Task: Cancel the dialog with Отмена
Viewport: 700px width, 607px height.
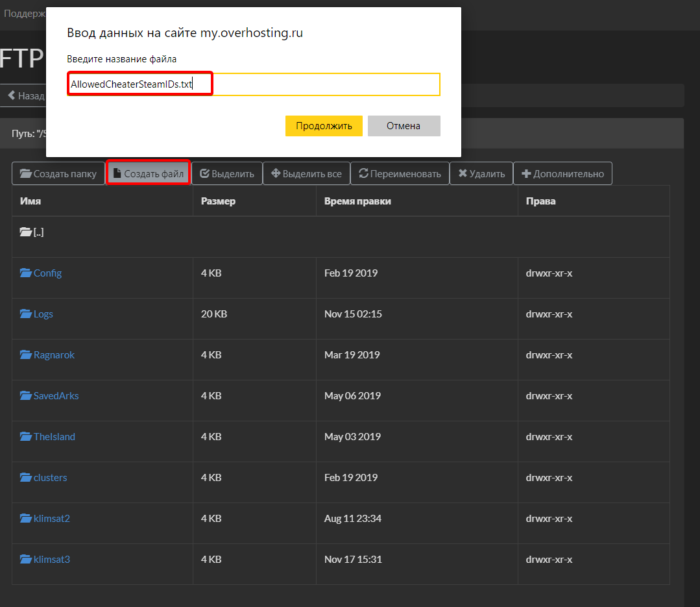Action: click(404, 126)
